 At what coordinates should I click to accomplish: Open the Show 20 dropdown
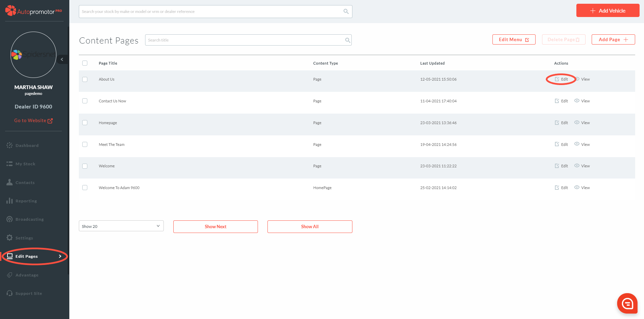pyautogui.click(x=121, y=226)
